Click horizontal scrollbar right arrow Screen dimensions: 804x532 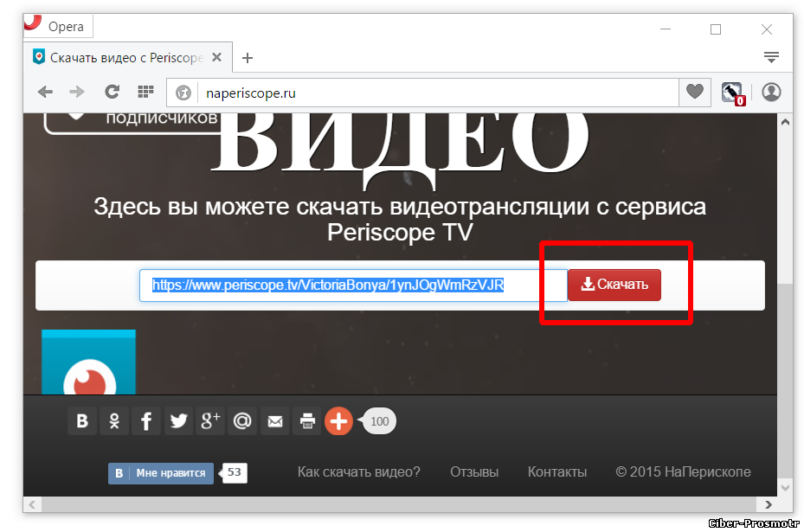click(x=769, y=504)
